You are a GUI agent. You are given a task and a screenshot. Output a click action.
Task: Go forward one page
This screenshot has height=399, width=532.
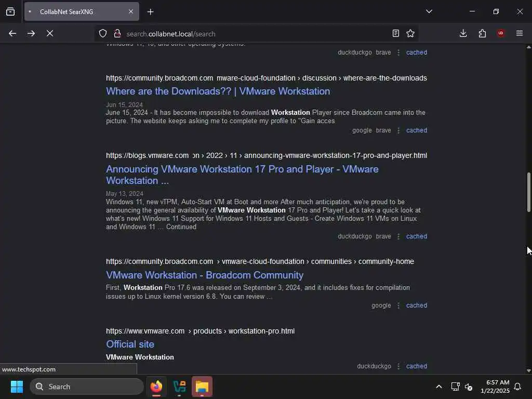pos(31,33)
